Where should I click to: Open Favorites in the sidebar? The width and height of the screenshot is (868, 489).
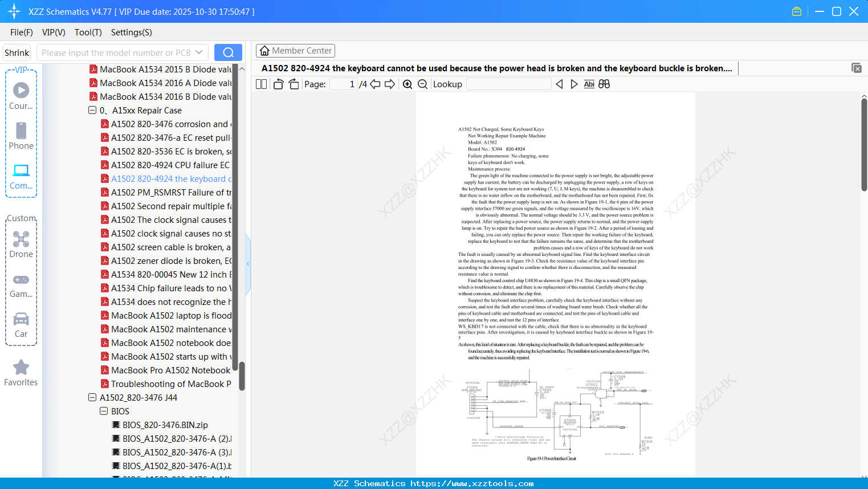[21, 373]
